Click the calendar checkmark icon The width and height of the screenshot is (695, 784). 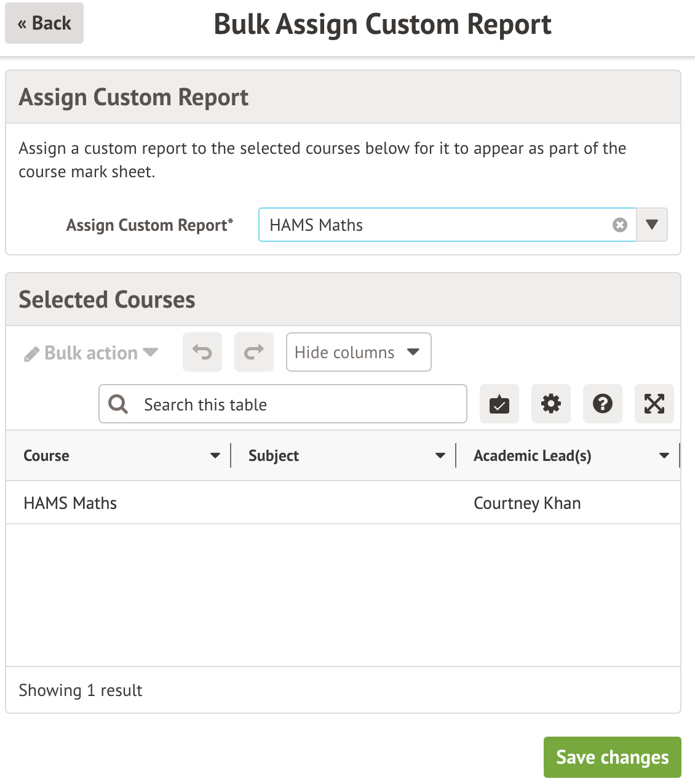499,404
